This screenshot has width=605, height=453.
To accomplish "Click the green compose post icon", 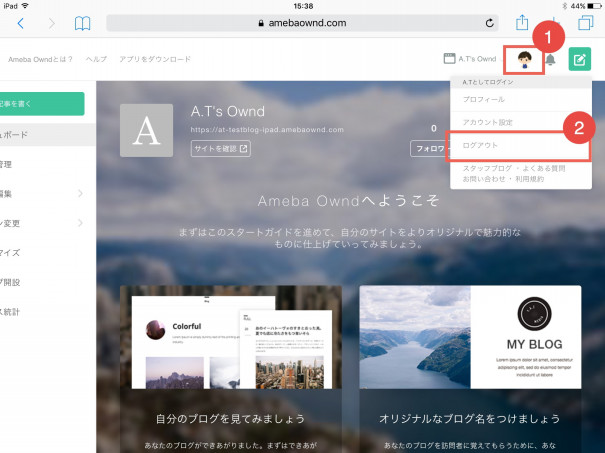I will (x=580, y=59).
